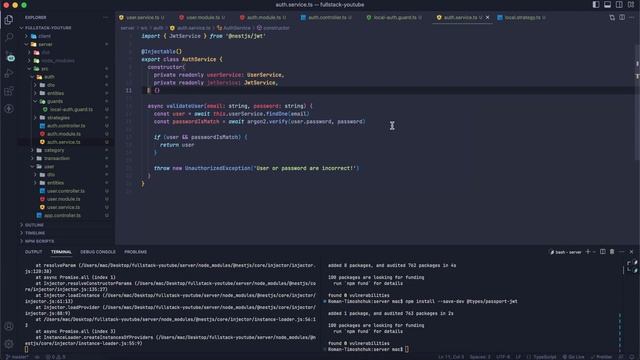The image size is (640, 360).
Task: Switch to the auth.module.ts editor tab
Action: [x=263, y=18]
